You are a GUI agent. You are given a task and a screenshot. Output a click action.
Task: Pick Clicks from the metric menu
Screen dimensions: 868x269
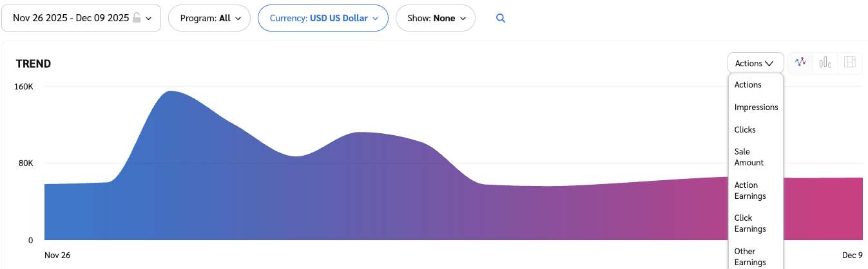coord(745,129)
